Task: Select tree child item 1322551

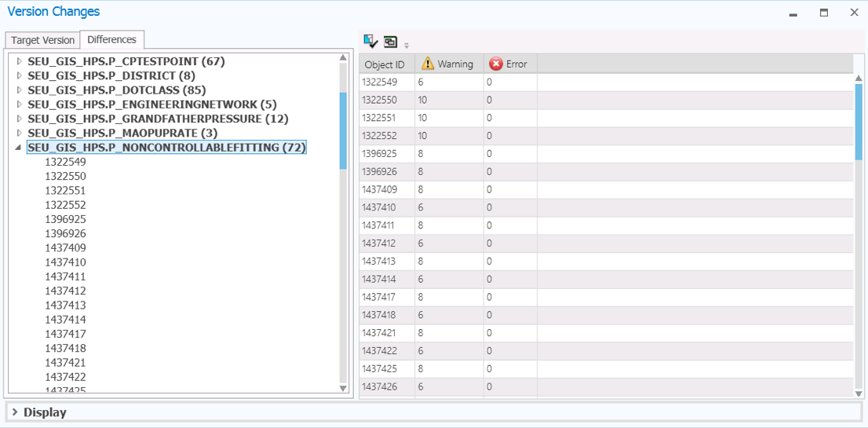Action: point(65,191)
